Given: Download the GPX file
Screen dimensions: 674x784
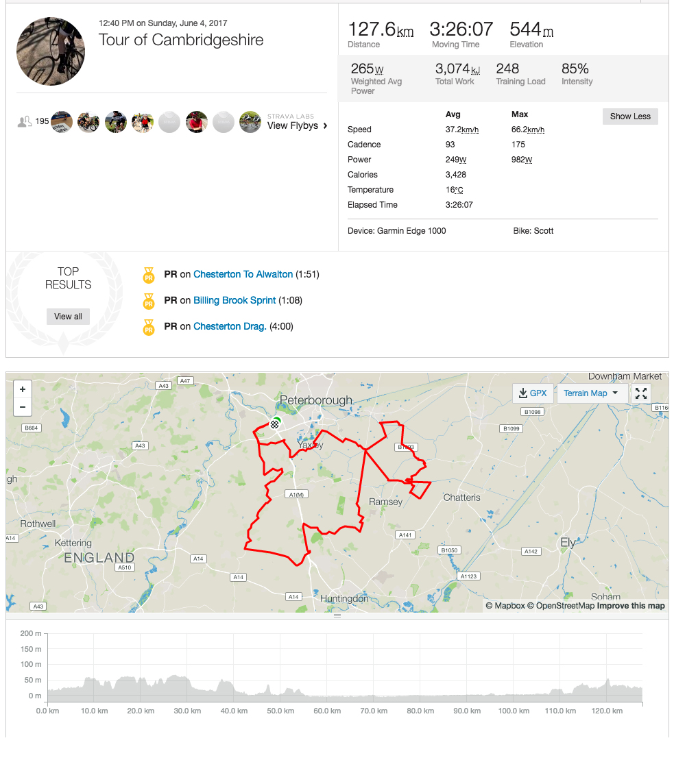Looking at the screenshot, I should pos(533,393).
